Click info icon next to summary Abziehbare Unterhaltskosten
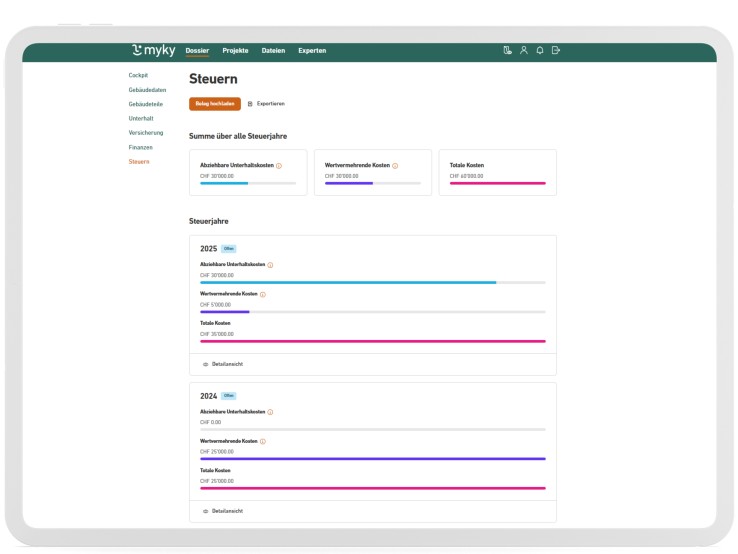The height and width of the screenshot is (554, 738). pos(279,166)
